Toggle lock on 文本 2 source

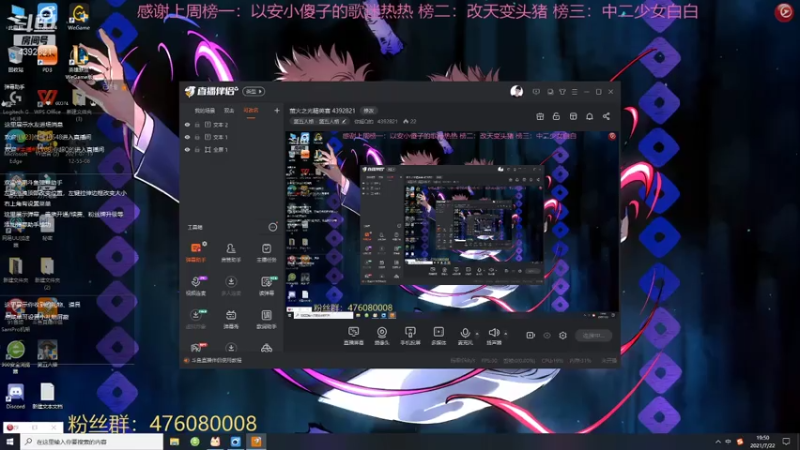pos(197,124)
